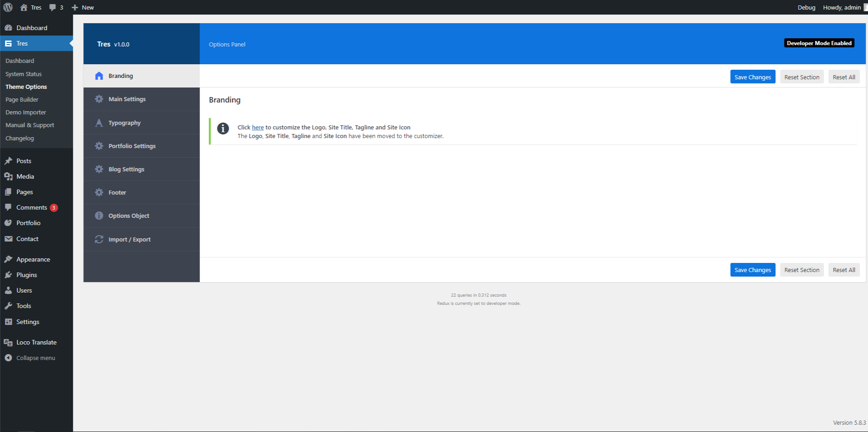Image resolution: width=868 pixels, height=432 pixels.
Task: Click the Appearance paintbrush icon
Action: [8, 259]
